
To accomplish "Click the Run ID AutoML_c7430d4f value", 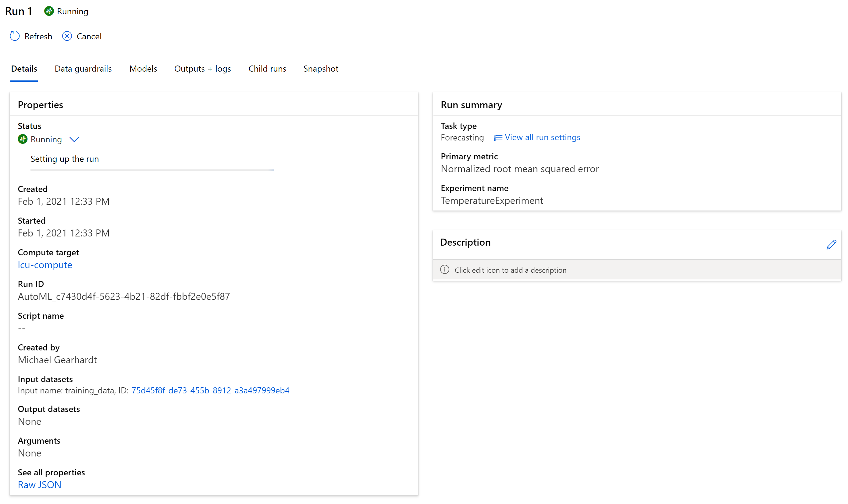I will [x=124, y=296].
